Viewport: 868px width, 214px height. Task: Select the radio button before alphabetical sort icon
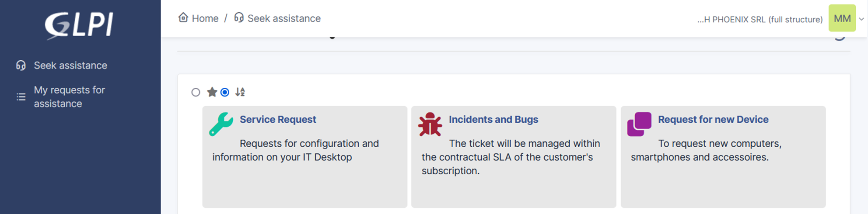[x=225, y=92]
